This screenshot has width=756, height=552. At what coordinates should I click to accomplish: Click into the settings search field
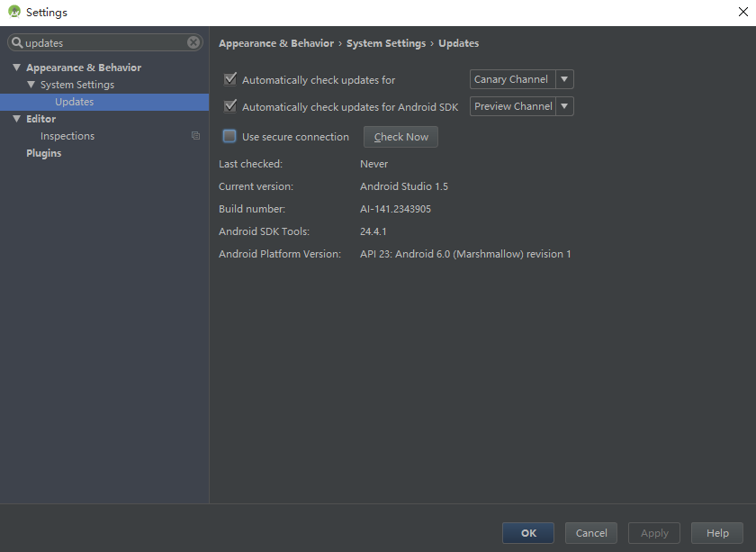click(105, 42)
